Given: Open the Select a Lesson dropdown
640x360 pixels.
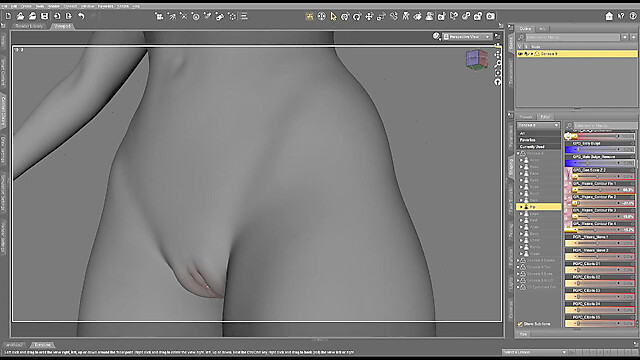Looking at the screenshot, I should [x=534, y=352].
